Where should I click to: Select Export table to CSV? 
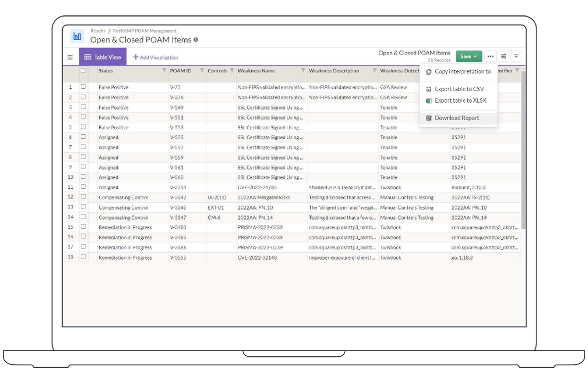tap(458, 89)
